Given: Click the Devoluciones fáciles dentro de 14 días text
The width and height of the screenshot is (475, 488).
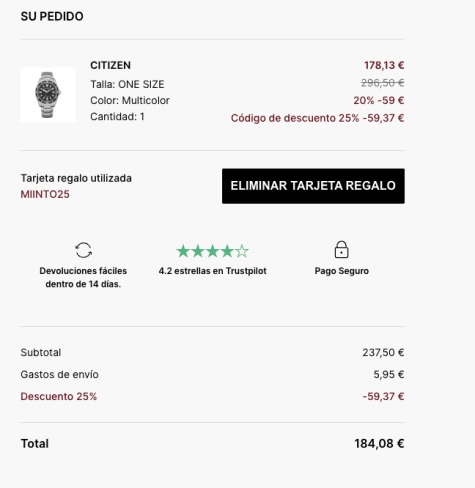Looking at the screenshot, I should [x=83, y=277].
